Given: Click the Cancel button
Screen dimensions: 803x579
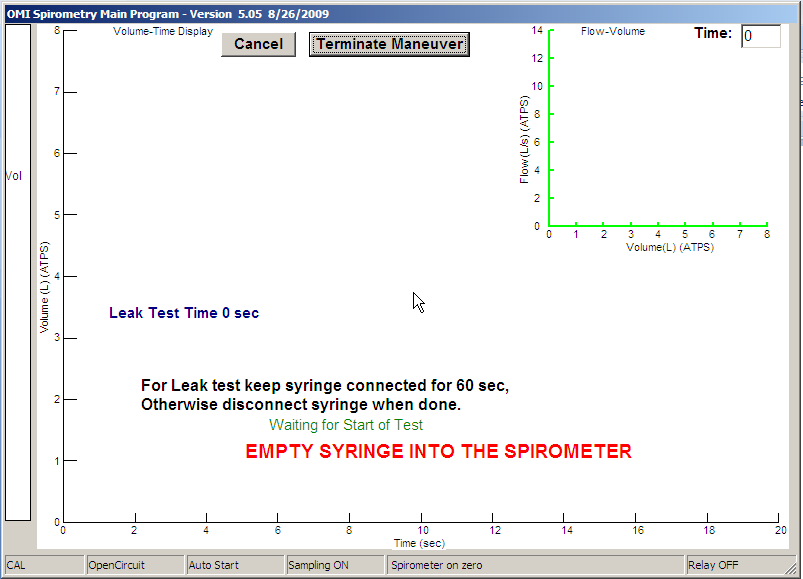Looking at the screenshot, I should click(258, 44).
